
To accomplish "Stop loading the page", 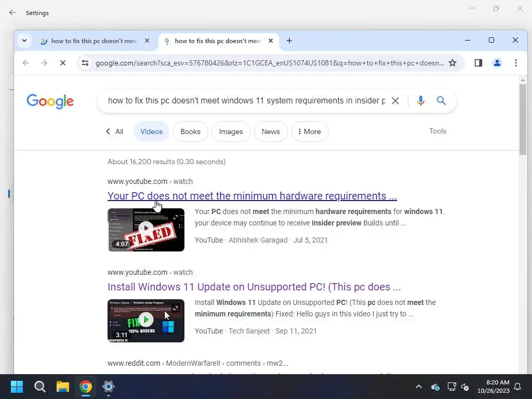I will (x=63, y=63).
